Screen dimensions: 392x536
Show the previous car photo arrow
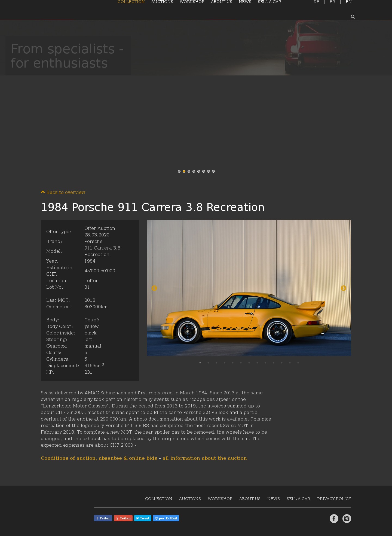point(154,288)
